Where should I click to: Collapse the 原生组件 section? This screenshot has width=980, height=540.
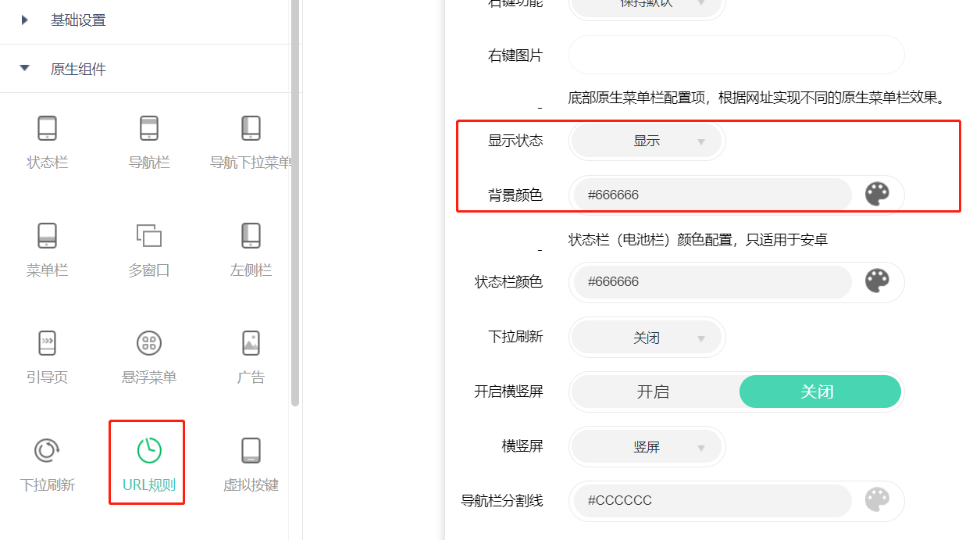tap(77, 69)
